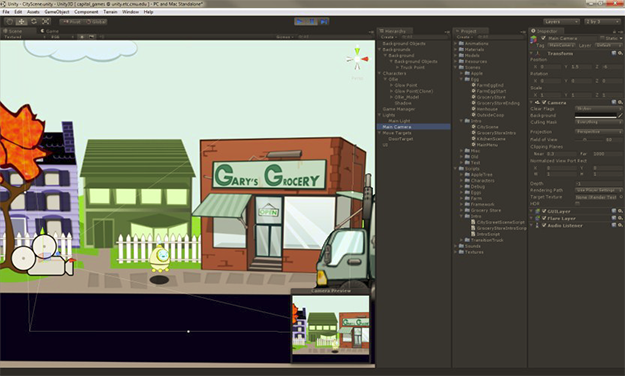Screen dimensions: 625x376
Task: Click the scene orientation gizmo
Action: [357, 59]
